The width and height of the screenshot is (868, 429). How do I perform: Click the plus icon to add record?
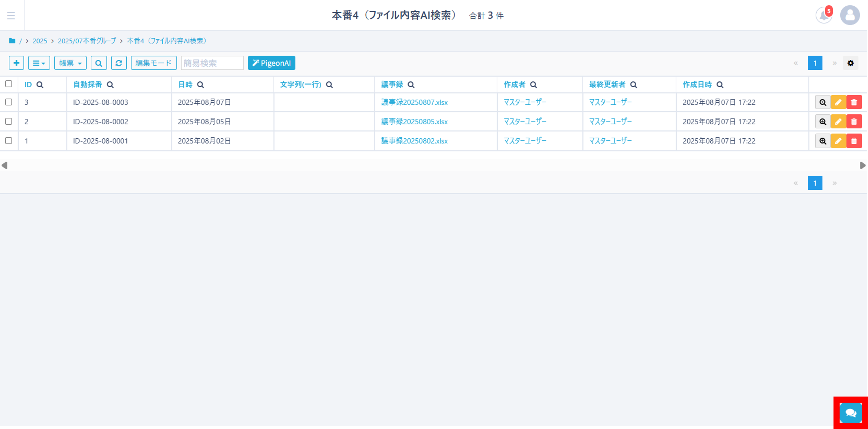point(16,63)
